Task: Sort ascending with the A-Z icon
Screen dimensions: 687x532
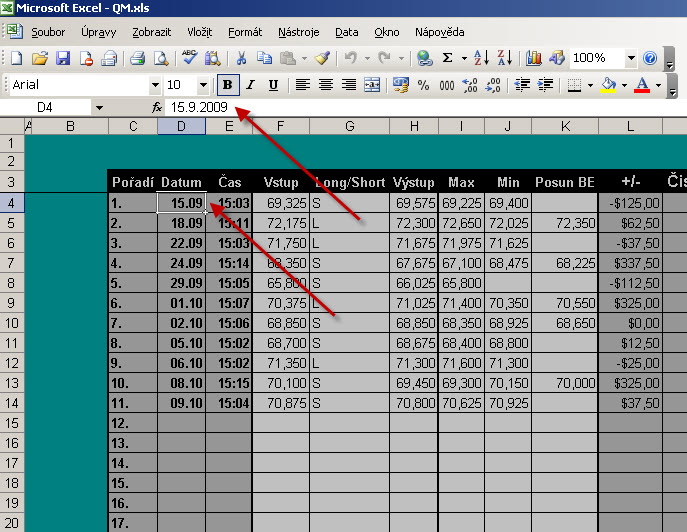Action: (482, 58)
